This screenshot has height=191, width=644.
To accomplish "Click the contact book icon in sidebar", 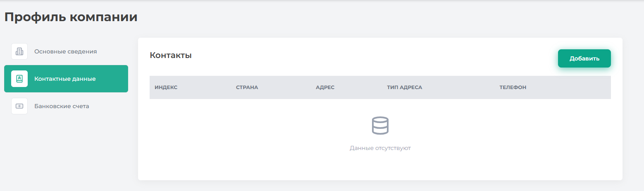I will 19,79.
